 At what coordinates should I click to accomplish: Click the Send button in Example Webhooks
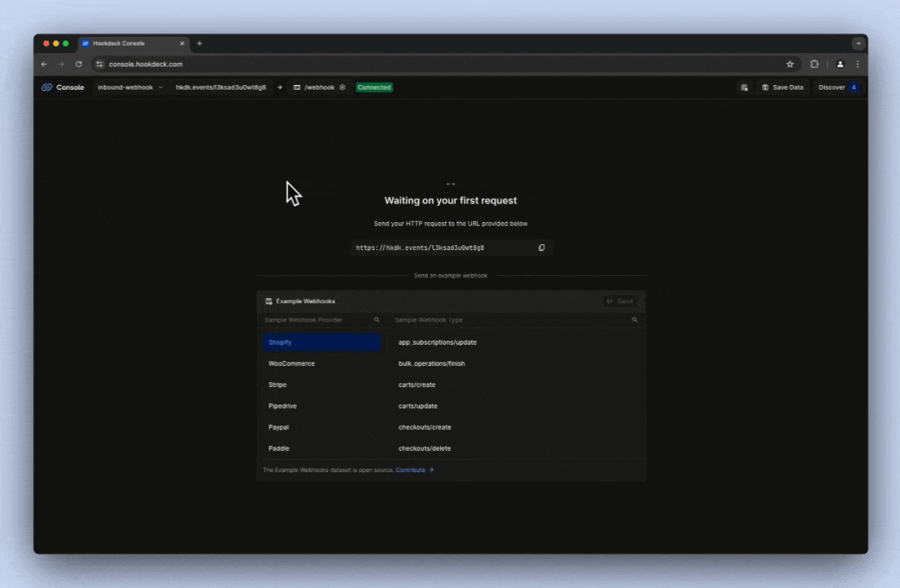click(x=622, y=301)
